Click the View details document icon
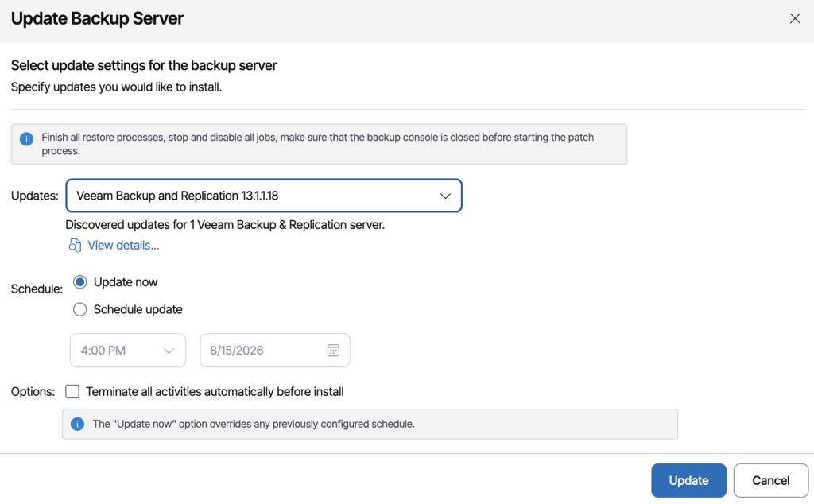This screenshot has height=504, width=814. pos(75,246)
